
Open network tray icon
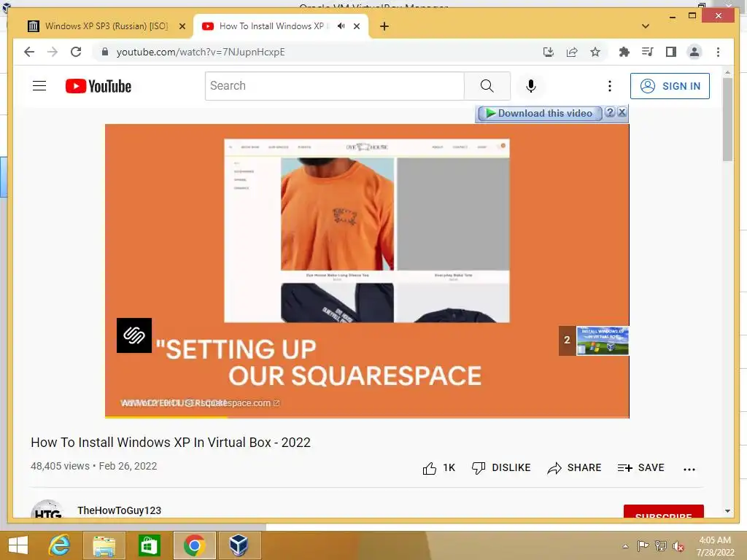point(661,545)
